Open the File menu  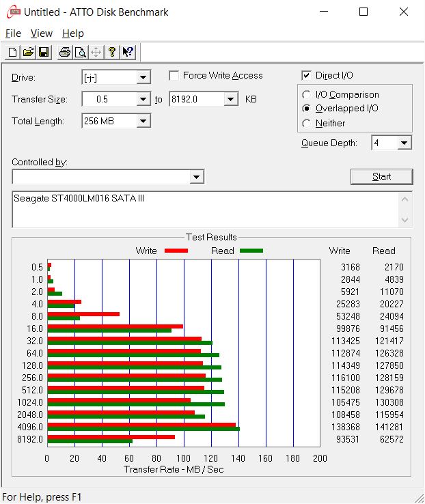[x=13, y=33]
